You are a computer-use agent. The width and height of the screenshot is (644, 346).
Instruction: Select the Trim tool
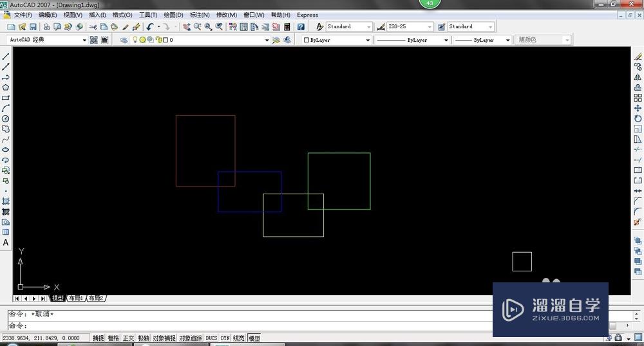point(638,150)
